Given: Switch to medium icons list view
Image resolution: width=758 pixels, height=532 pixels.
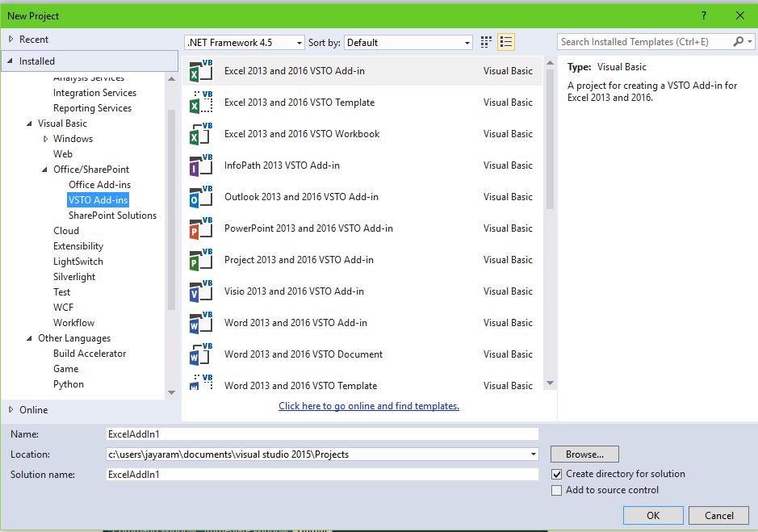Looking at the screenshot, I should click(x=505, y=42).
